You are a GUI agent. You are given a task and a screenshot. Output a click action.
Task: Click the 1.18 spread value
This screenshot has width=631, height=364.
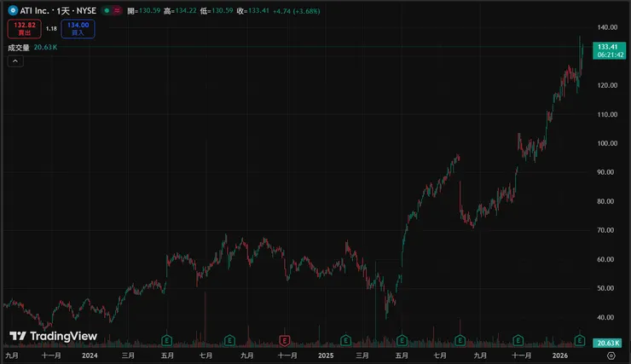pyautogui.click(x=51, y=28)
